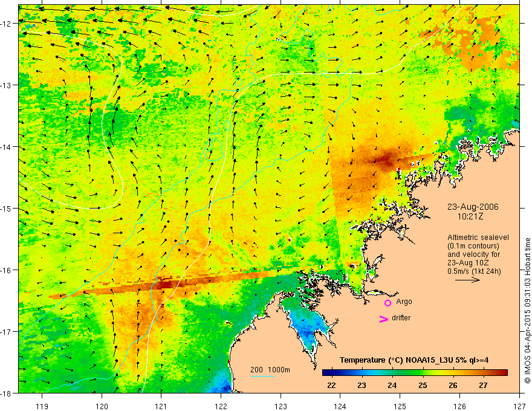Click the longitude axis label 123
The height and width of the screenshot is (411, 532).
click(x=281, y=406)
